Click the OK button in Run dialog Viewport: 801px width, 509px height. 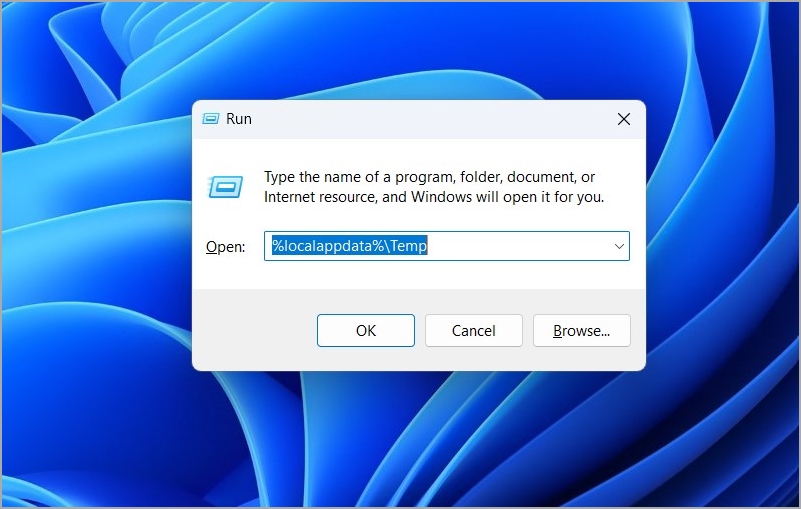point(366,331)
